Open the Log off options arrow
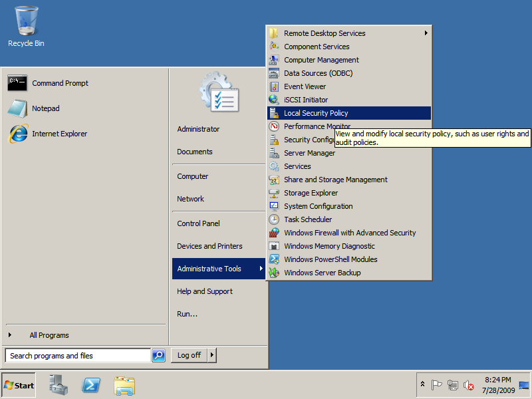The image size is (532, 399). 212,355
